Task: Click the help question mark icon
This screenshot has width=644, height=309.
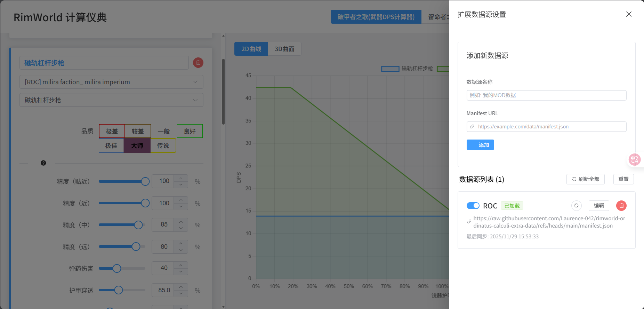Action: (43, 163)
